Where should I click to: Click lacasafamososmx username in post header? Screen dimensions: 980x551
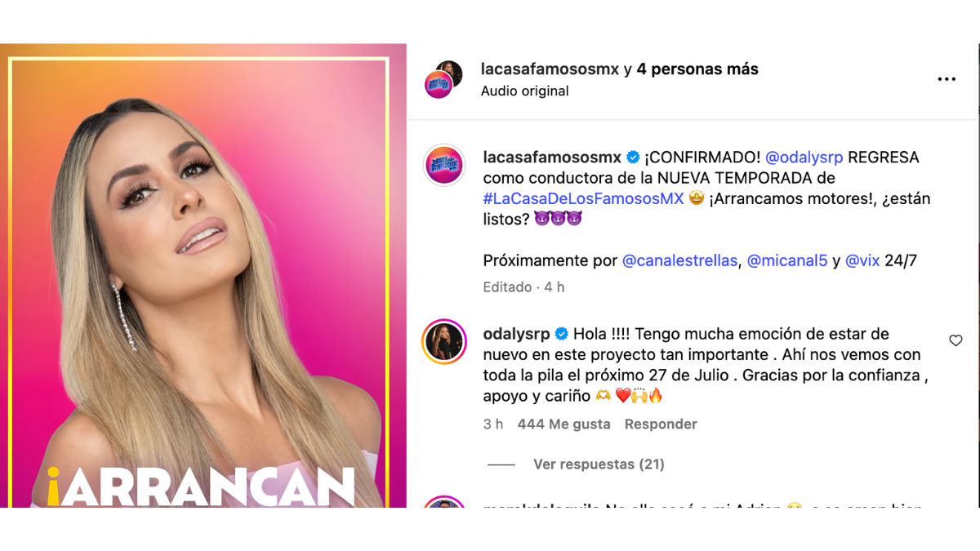(550, 69)
